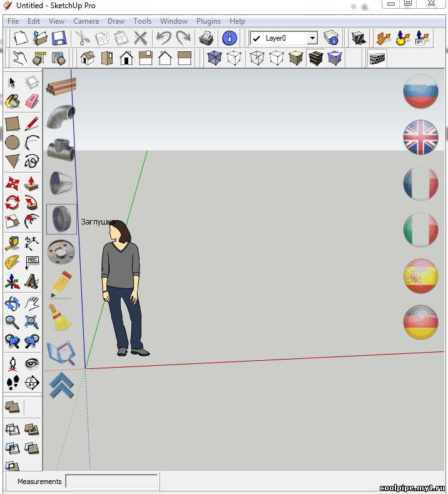This screenshot has height=494, width=448.
Task: Choose Italian flag language button
Action: 420,229
